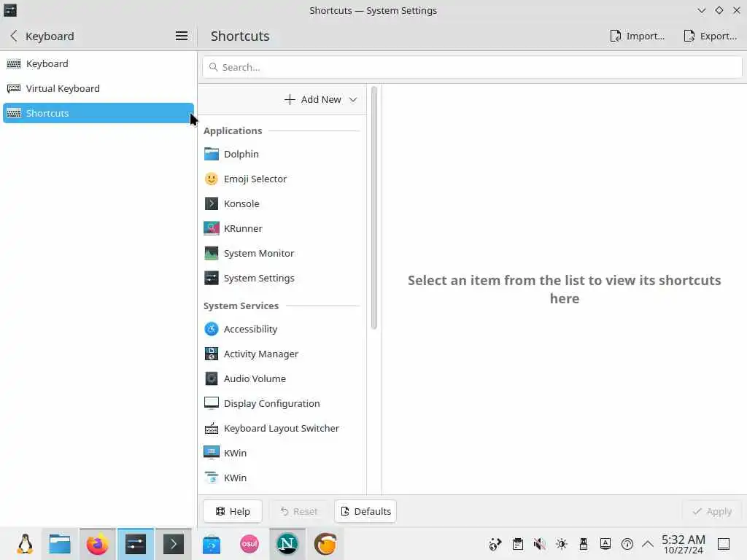Expand hidden system tray icons arrow
Screen dimensions: 747x560
pos(648,544)
